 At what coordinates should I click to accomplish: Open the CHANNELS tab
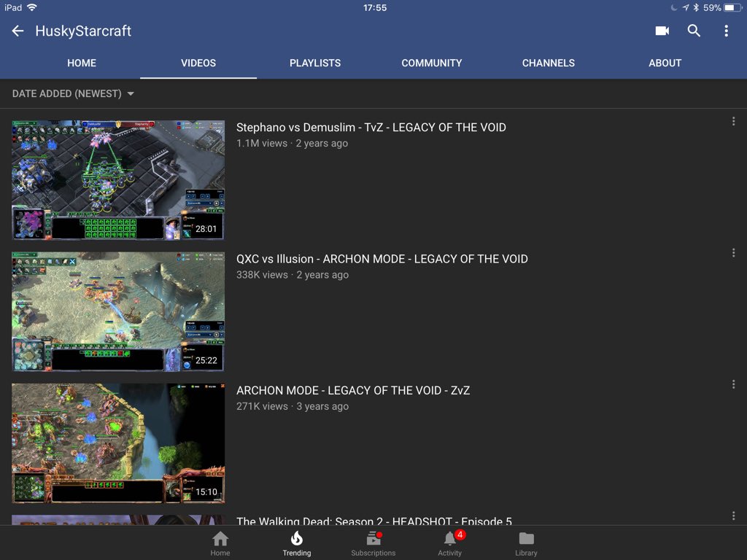point(549,63)
